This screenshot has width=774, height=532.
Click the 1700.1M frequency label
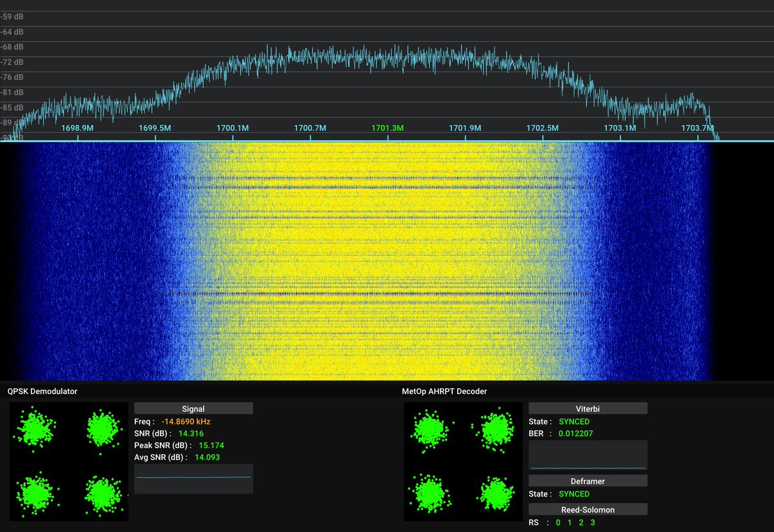(x=233, y=128)
